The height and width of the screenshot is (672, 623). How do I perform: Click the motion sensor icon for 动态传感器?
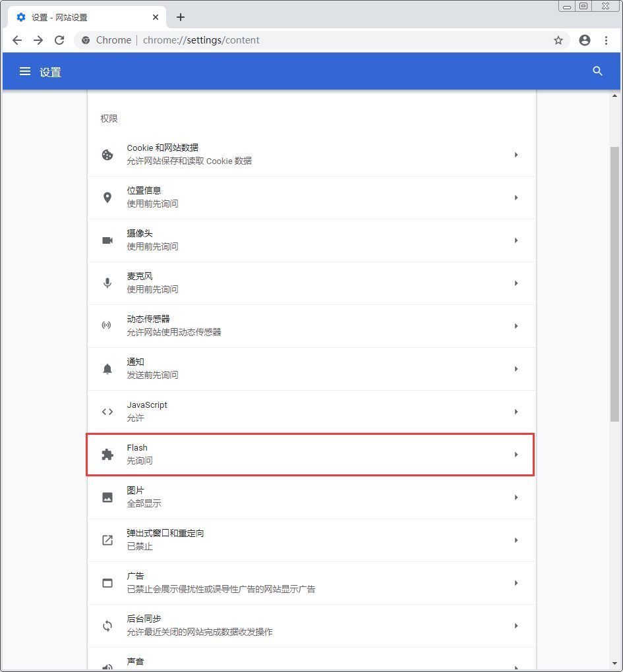[x=106, y=325]
